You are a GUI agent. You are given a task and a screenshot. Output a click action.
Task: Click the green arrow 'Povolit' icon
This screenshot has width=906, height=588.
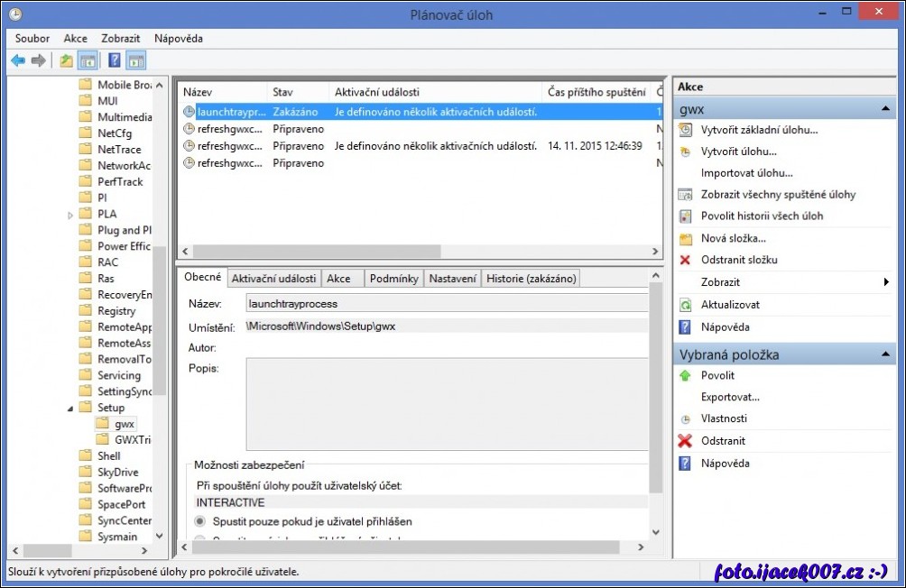pyautogui.click(x=685, y=375)
